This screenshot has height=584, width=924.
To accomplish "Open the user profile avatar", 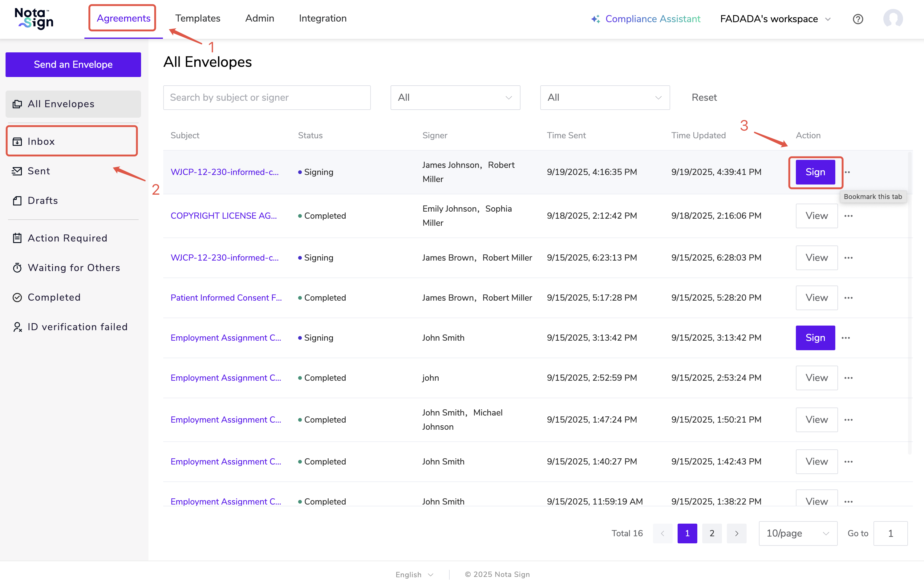I will (893, 18).
